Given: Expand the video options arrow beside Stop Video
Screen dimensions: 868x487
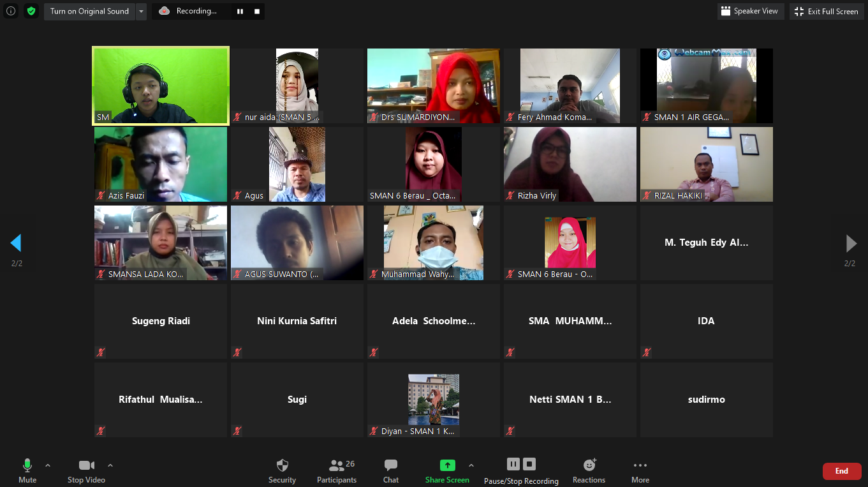Looking at the screenshot, I should [110, 465].
